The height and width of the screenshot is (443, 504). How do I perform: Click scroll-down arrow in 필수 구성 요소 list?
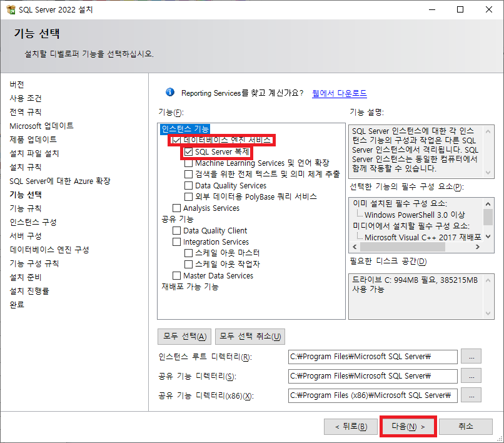click(488, 237)
